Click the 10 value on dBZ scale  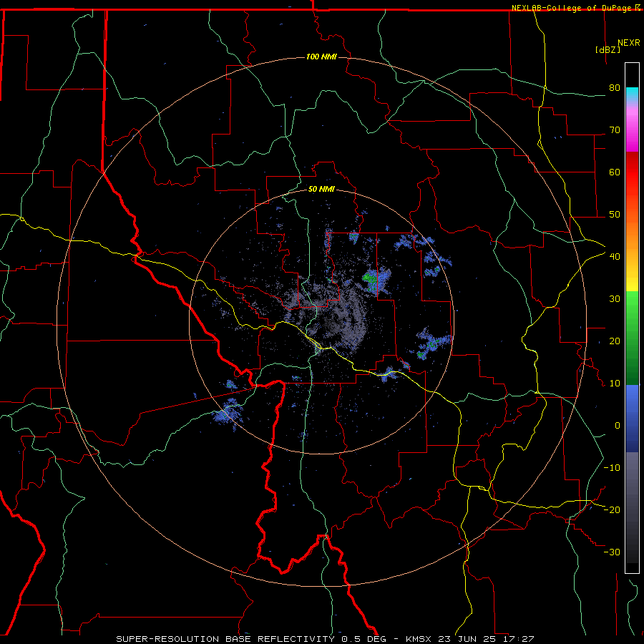[x=615, y=384]
